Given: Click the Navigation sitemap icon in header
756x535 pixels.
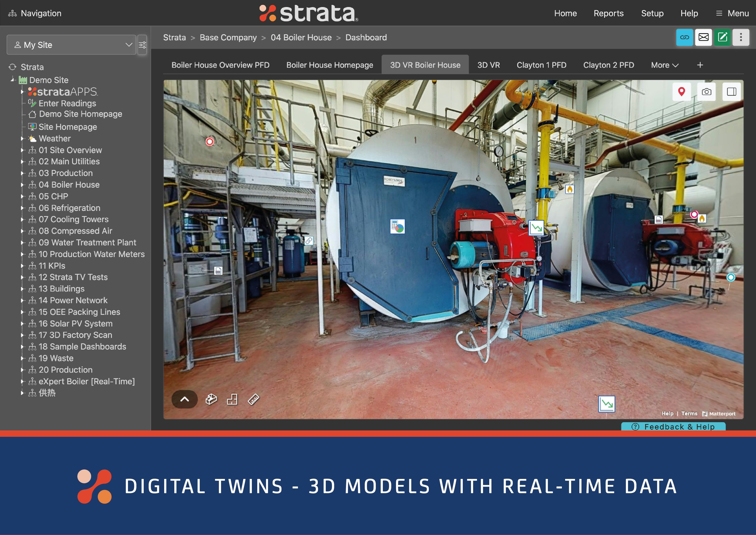Looking at the screenshot, I should pos(12,13).
